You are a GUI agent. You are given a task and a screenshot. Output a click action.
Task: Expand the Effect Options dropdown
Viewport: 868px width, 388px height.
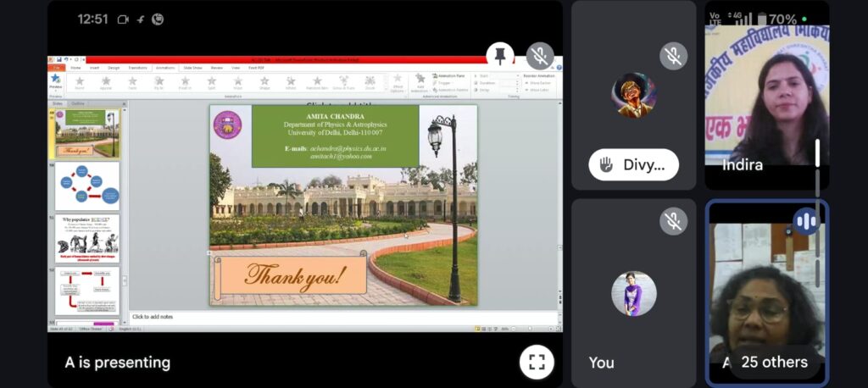397,83
